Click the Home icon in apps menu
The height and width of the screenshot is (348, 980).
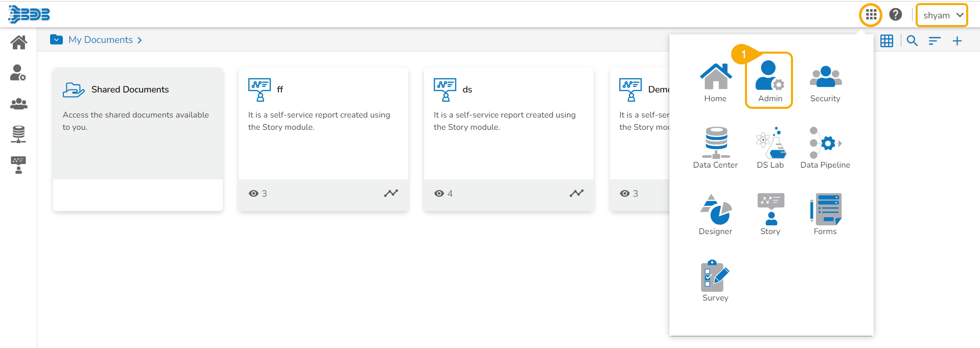715,81
